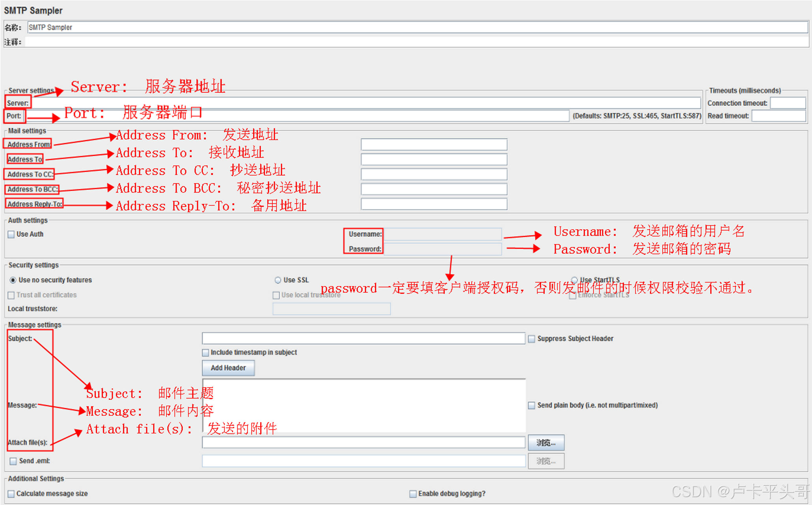Focus the Address From text field
This screenshot has height=505, width=812.
(434, 145)
